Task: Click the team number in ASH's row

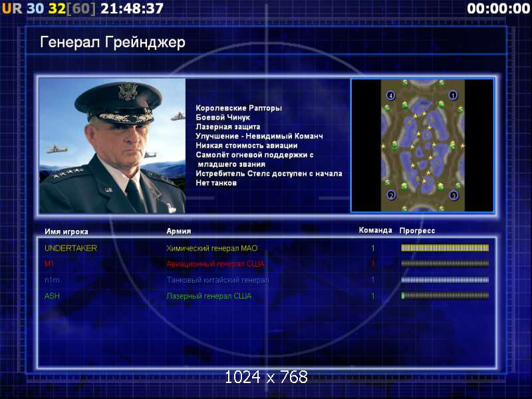Action: pos(373,296)
